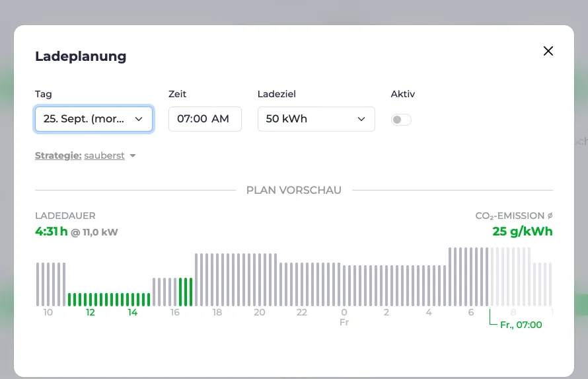Click the 4 hour label on chart axis
588x379 pixels.
[x=429, y=312]
